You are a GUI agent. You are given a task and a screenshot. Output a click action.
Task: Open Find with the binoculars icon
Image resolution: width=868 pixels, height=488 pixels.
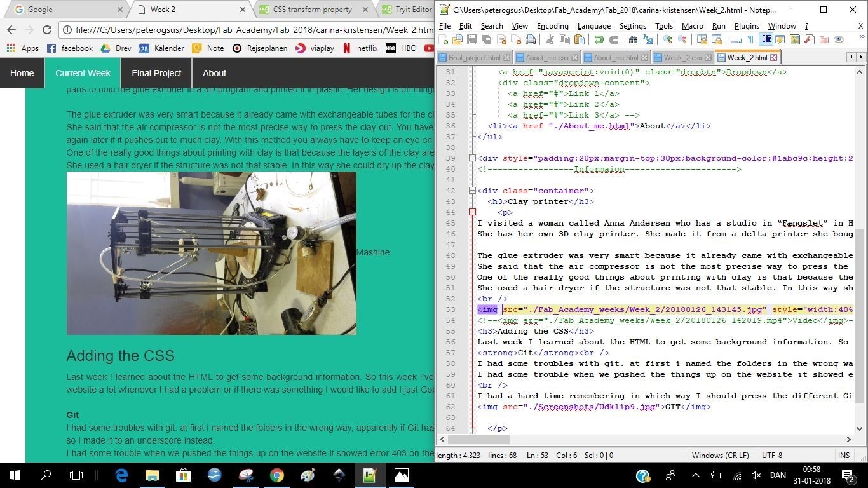click(x=633, y=39)
